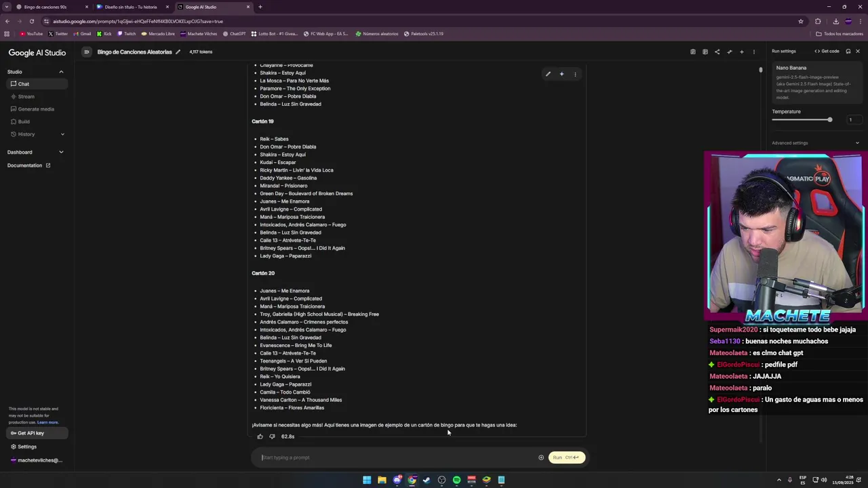This screenshot has width=868, height=488.
Task: Open the machetevilches account menu
Action: (37, 460)
